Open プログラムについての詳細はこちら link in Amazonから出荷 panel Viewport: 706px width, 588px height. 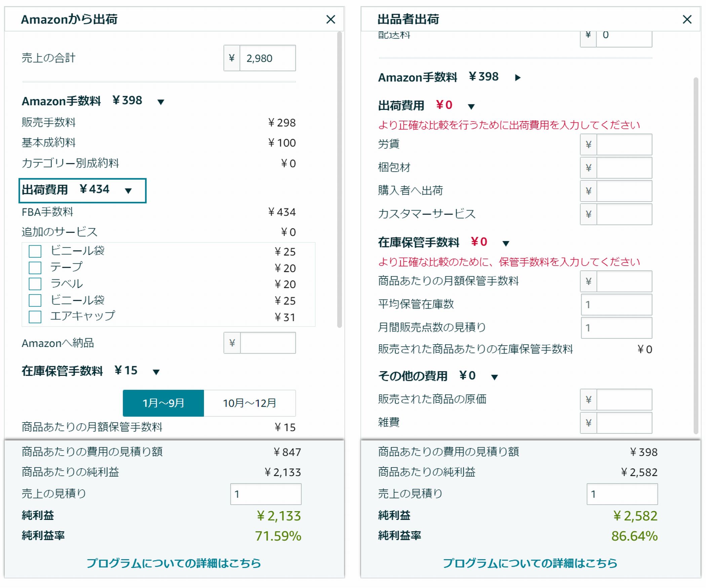174,563
